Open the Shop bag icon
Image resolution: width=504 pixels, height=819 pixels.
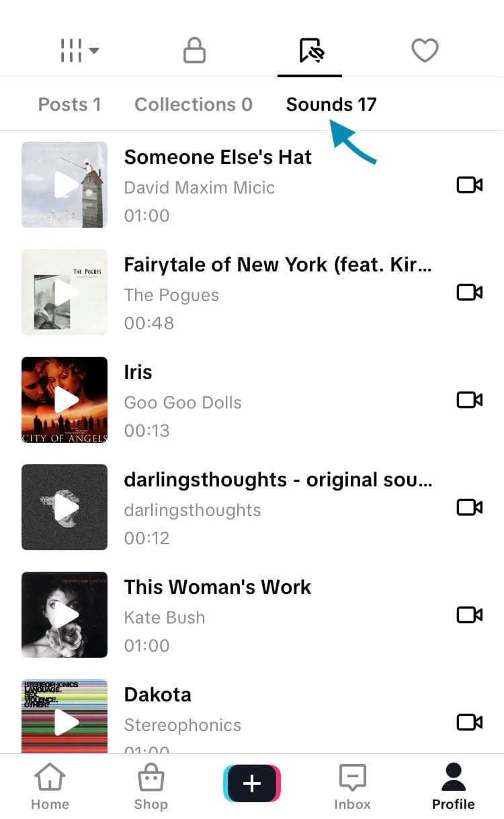151,787
